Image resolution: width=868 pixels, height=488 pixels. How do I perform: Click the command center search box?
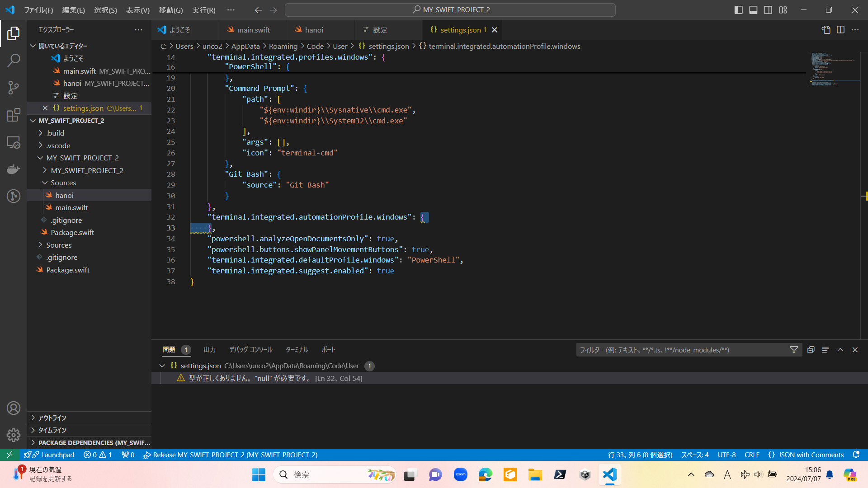450,10
